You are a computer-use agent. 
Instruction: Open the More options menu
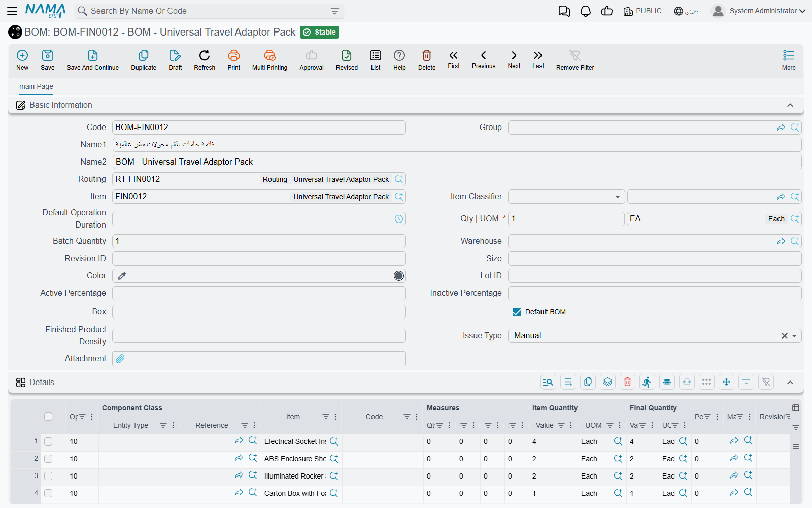click(789, 60)
